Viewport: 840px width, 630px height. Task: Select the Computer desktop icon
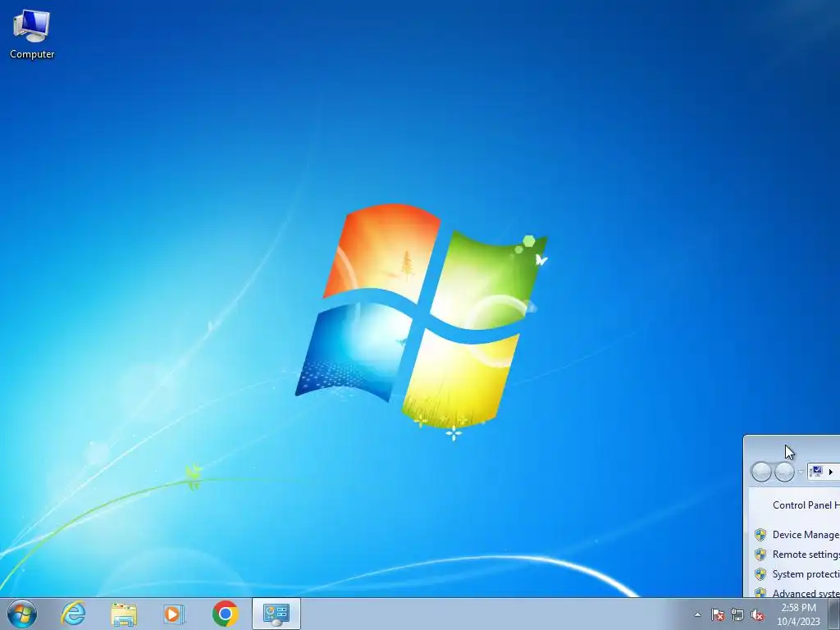point(32,34)
